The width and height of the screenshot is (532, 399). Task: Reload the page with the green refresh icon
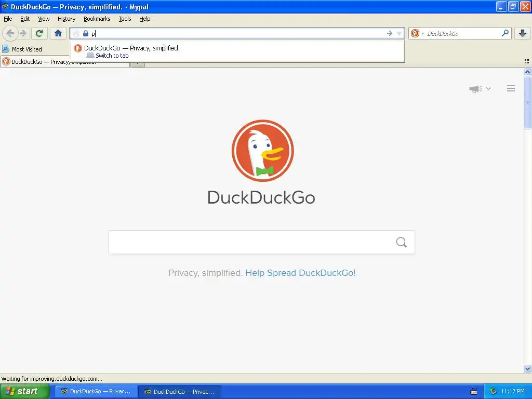(39, 33)
